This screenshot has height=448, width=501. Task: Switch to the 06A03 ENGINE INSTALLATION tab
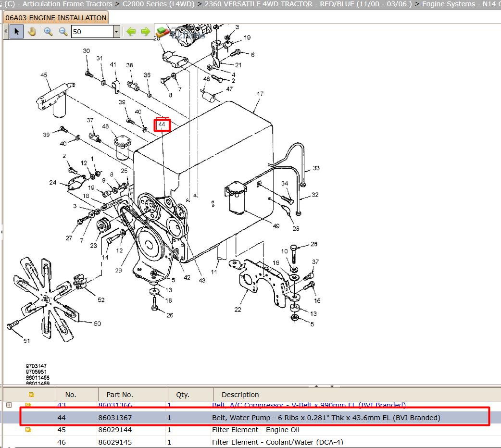pyautogui.click(x=56, y=18)
